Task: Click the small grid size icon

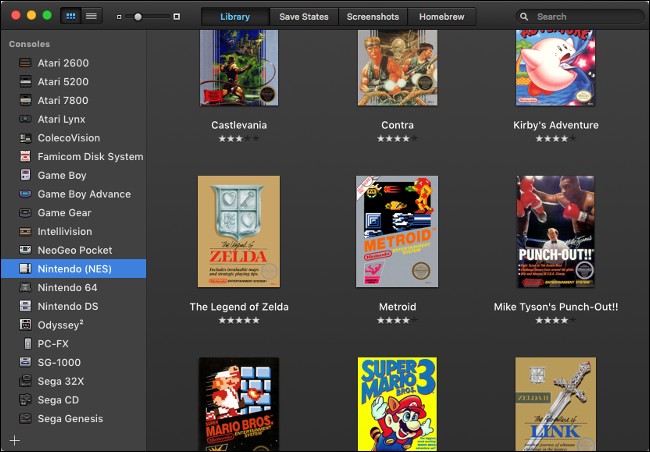Action: [x=118, y=17]
